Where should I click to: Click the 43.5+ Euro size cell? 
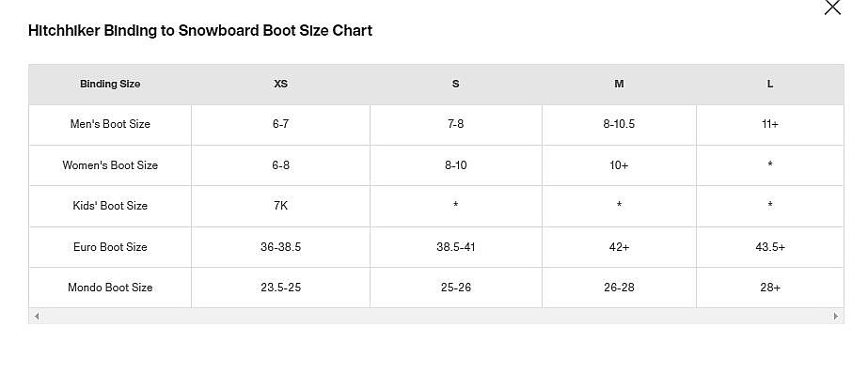click(770, 247)
